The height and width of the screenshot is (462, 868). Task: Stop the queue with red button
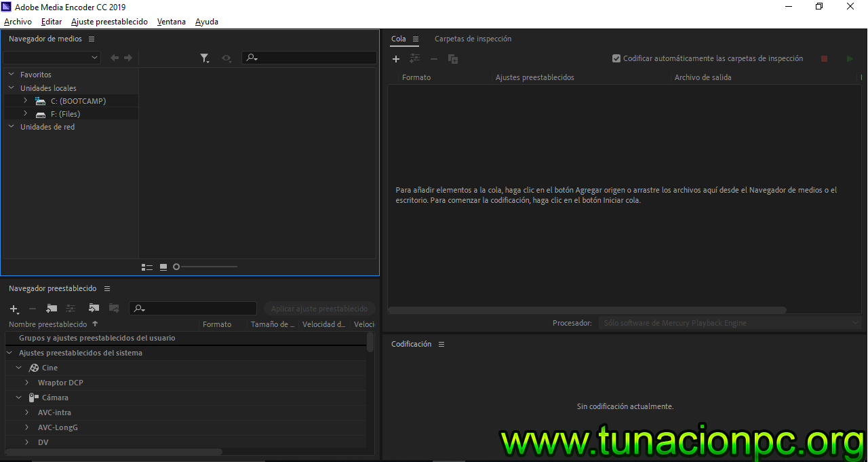(x=824, y=59)
